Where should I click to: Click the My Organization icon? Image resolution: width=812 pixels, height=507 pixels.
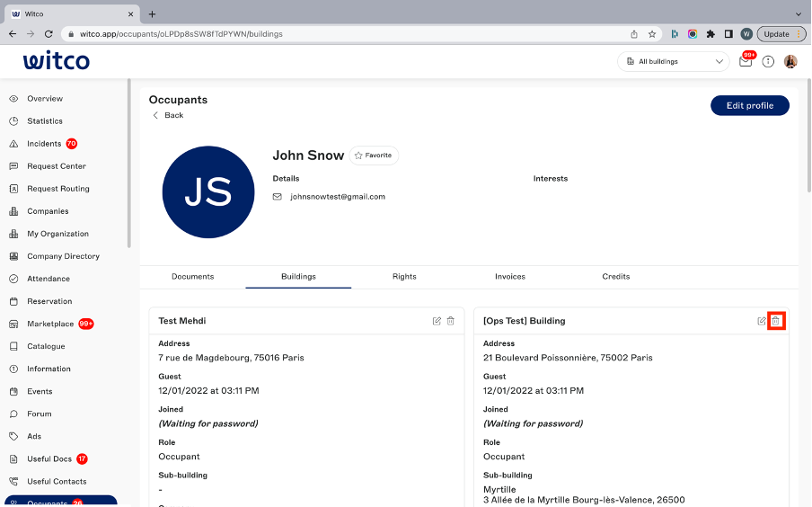click(14, 234)
